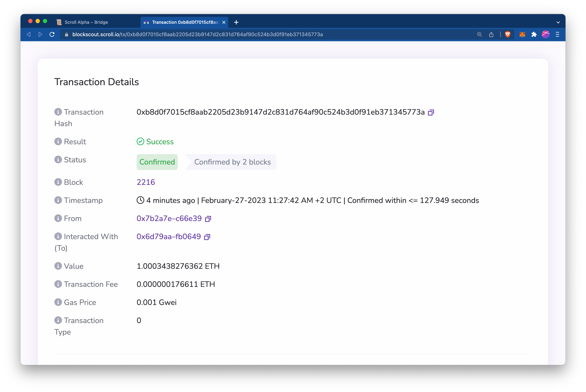586x392 pixels.
Task: Copy the Interacted With address icon
Action: pos(207,237)
